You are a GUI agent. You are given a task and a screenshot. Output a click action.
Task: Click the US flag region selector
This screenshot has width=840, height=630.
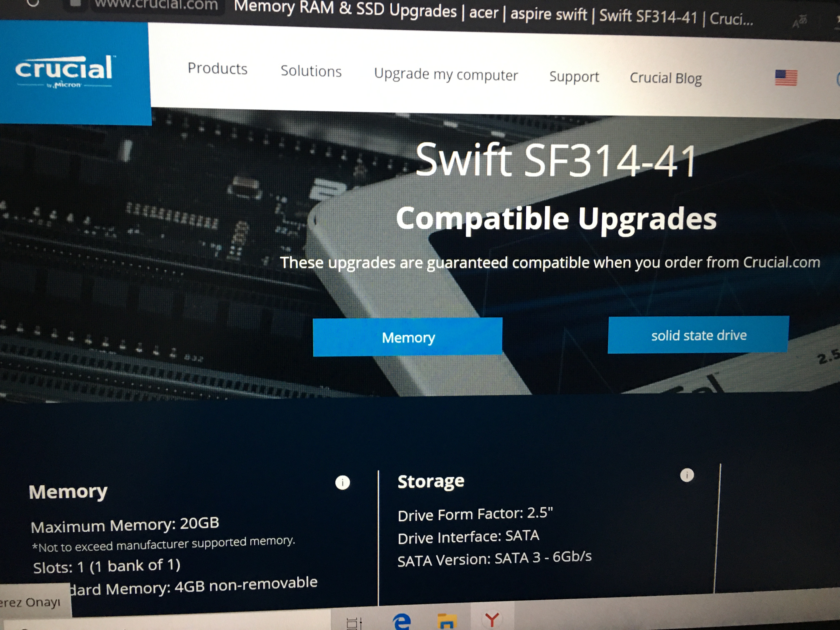coord(786,78)
